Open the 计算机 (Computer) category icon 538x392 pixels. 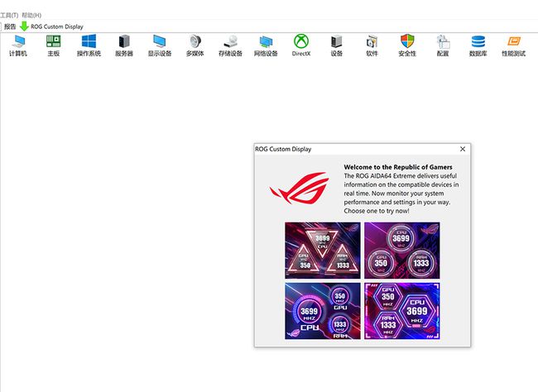(x=18, y=45)
